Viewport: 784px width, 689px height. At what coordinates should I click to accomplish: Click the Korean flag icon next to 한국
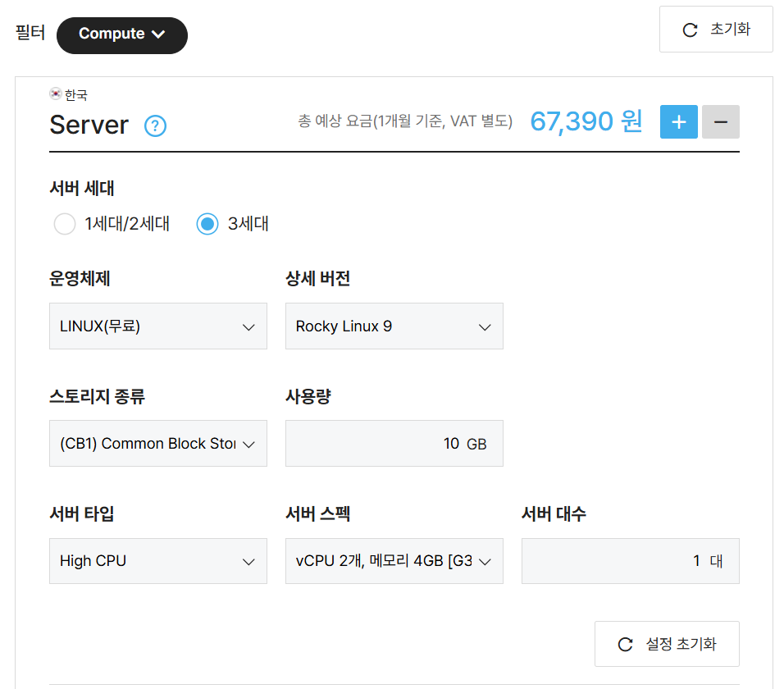(56, 94)
